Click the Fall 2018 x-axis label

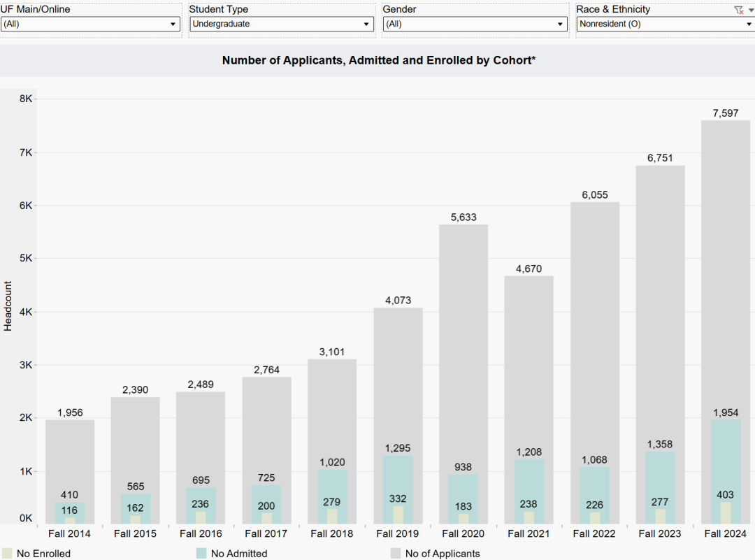pos(332,534)
